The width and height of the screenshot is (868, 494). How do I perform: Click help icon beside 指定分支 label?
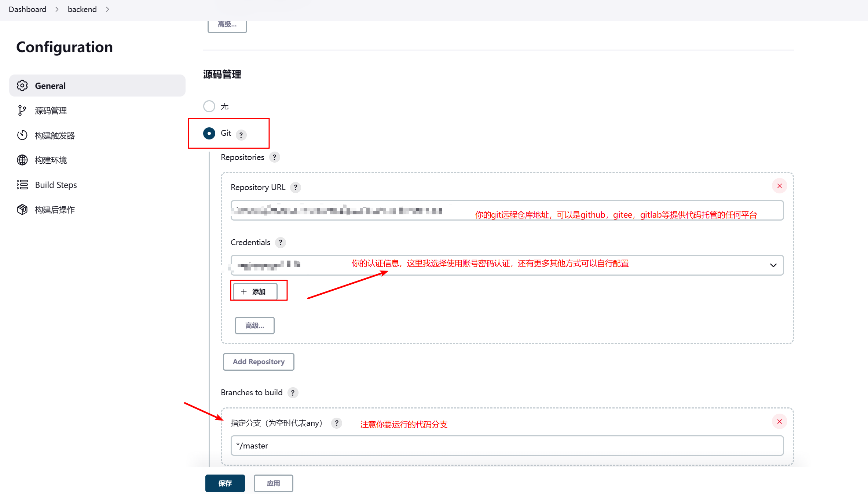(337, 423)
